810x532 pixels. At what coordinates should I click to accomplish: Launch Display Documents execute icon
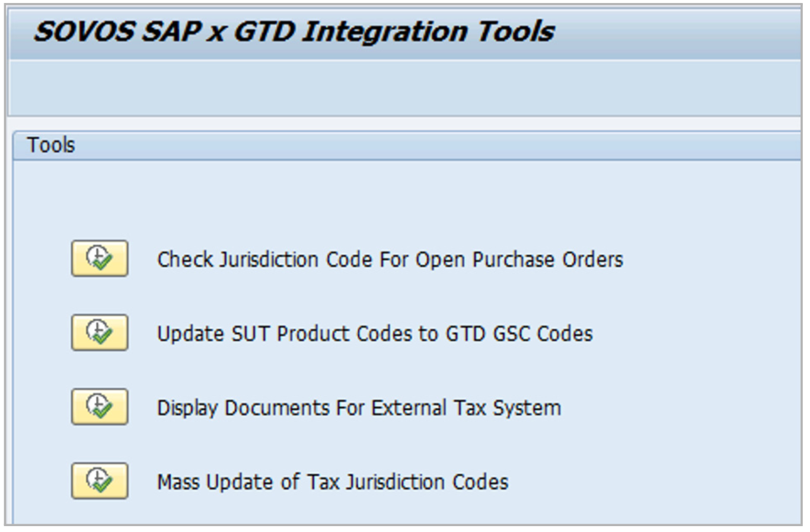click(100, 406)
